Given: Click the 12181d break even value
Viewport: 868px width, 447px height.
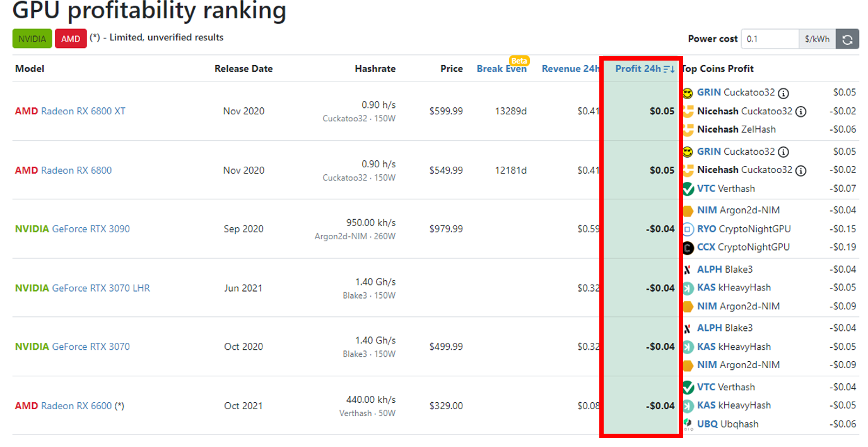Looking at the screenshot, I should point(510,170).
